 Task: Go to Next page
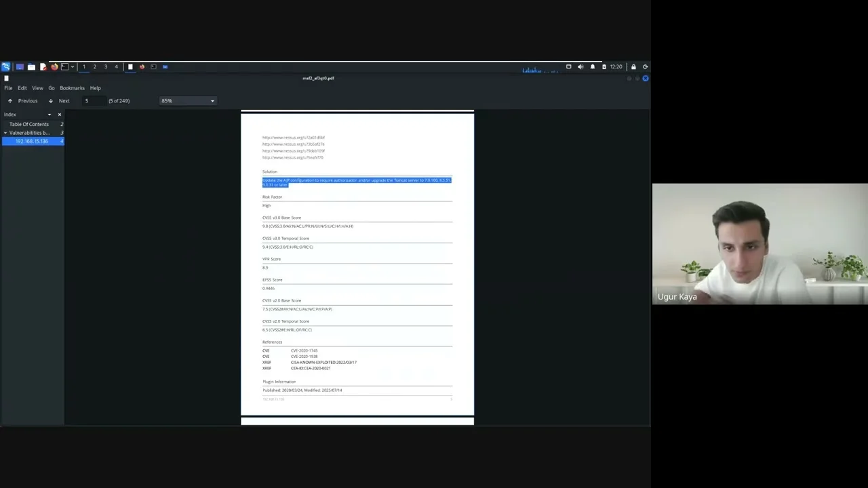(59, 101)
